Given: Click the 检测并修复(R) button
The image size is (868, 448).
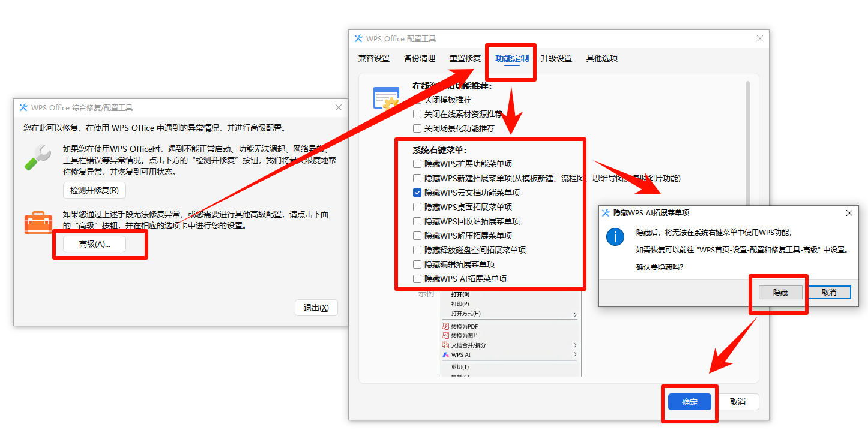Looking at the screenshot, I should click(x=94, y=190).
